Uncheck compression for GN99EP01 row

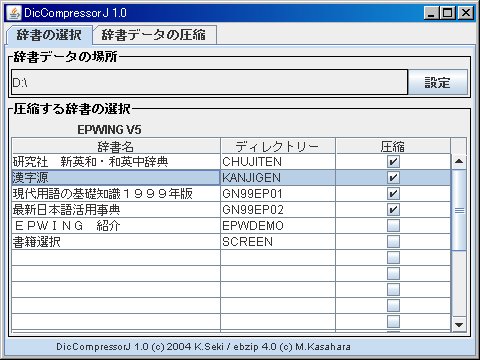(393, 194)
